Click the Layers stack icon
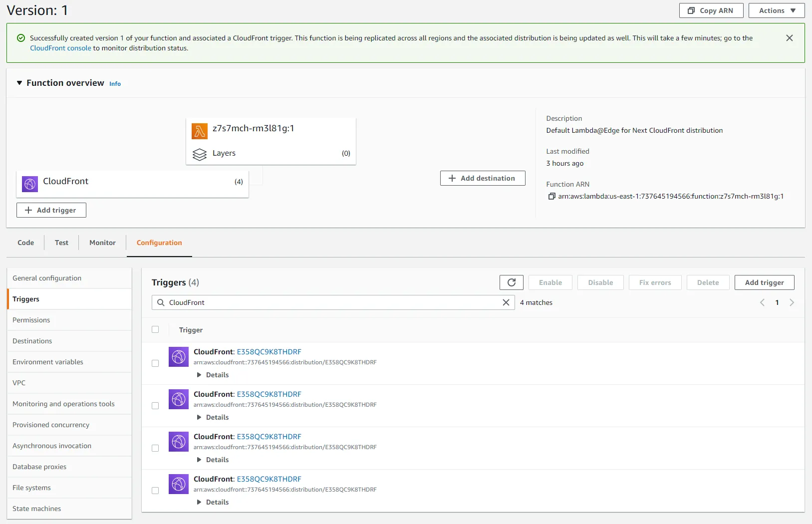The image size is (812, 524). click(200, 155)
